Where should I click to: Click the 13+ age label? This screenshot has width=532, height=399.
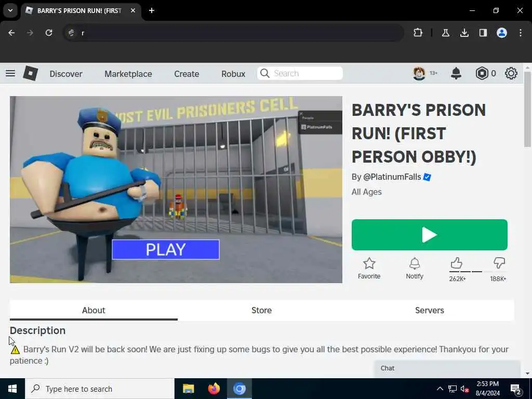pyautogui.click(x=433, y=73)
